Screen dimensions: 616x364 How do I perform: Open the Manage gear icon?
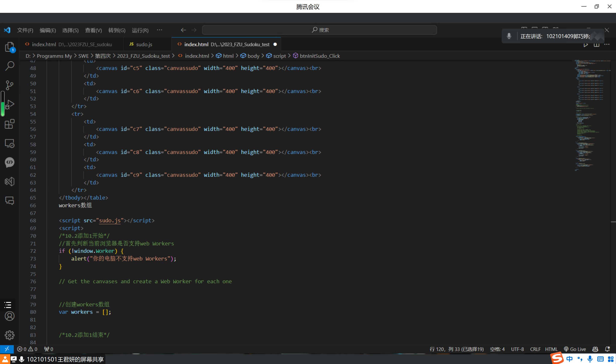pyautogui.click(x=10, y=335)
